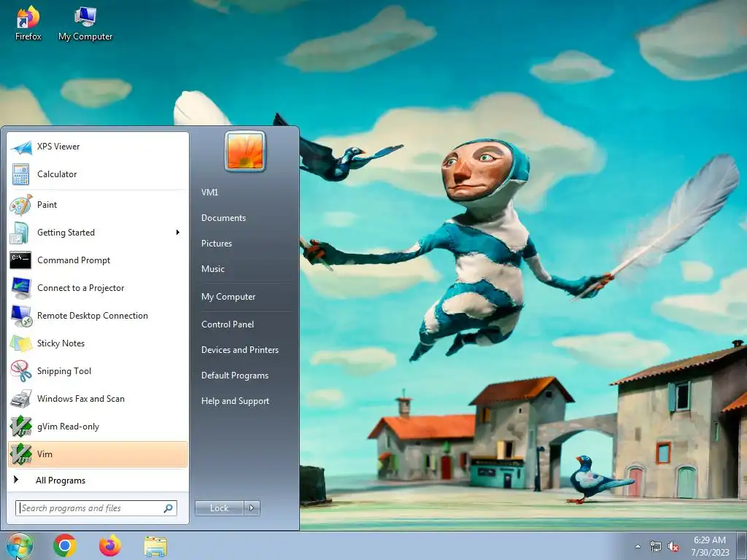Launch Calculator from the Start menu
This screenshot has height=560, width=747.
98,174
